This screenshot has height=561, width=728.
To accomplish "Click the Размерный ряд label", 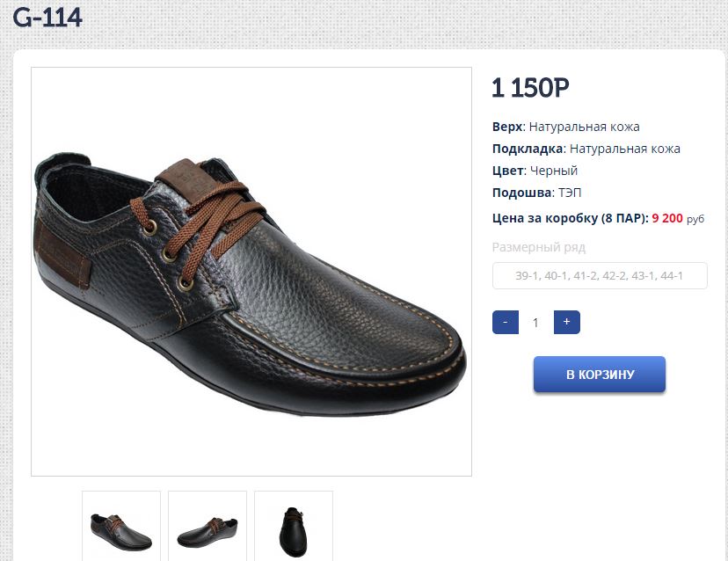I will (x=538, y=247).
